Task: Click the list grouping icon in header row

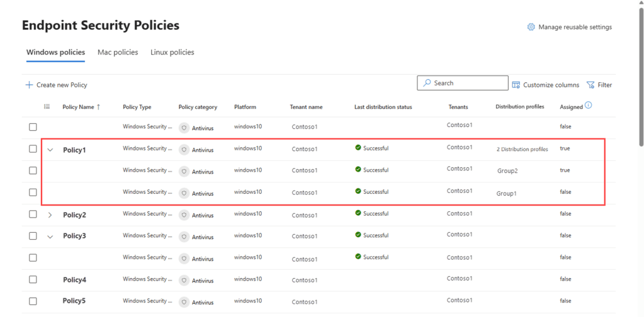Action: pos(47,107)
